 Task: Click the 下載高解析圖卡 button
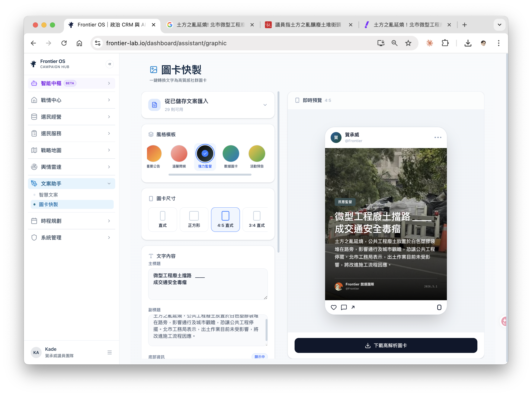[386, 345]
